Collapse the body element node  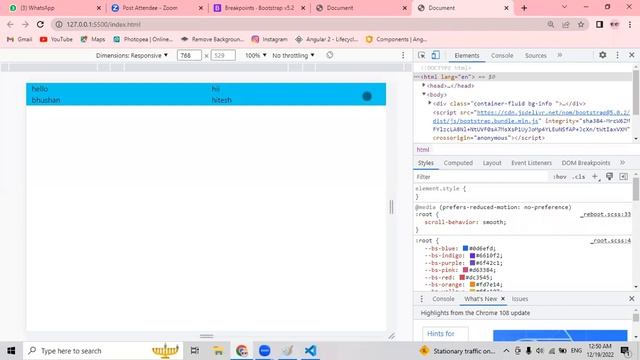click(x=424, y=94)
